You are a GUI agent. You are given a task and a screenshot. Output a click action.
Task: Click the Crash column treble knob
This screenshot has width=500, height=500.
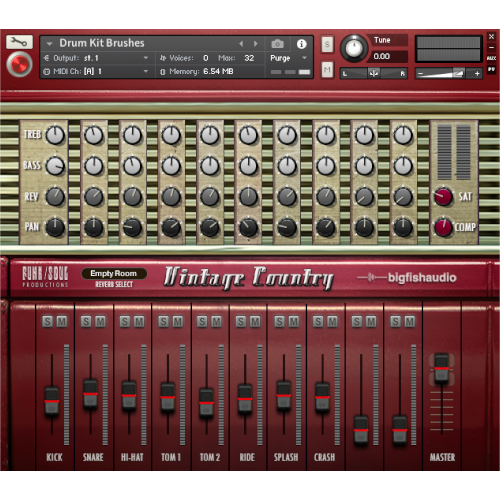[326, 135]
